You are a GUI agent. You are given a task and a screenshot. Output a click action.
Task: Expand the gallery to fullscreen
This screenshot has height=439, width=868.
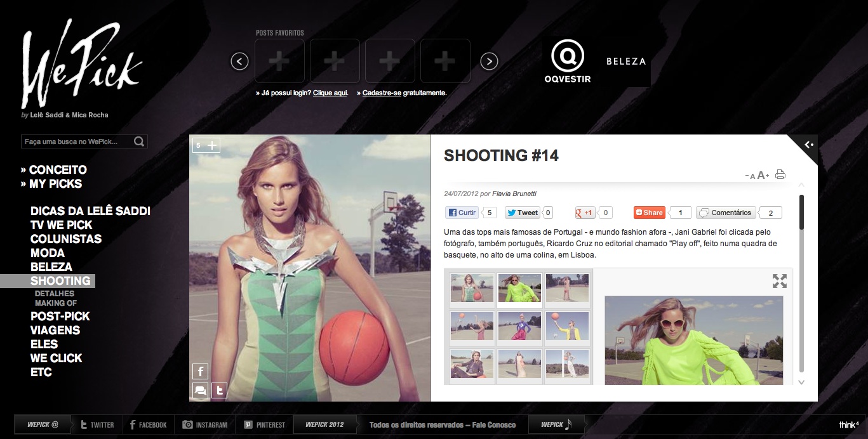(x=780, y=281)
